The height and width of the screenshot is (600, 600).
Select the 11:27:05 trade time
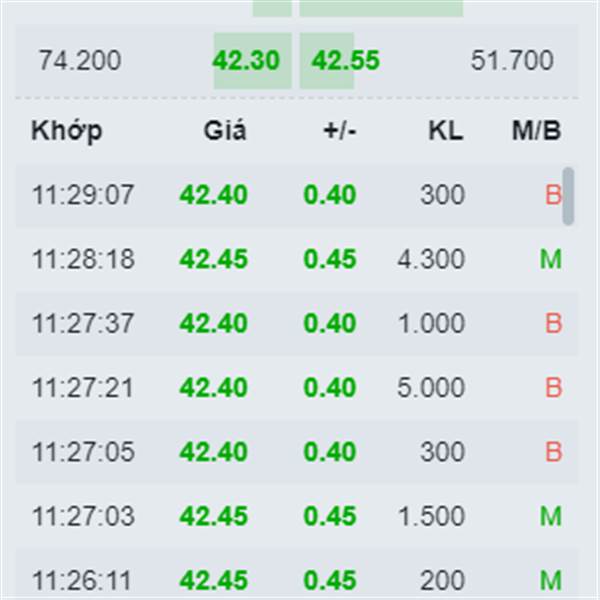[83, 452]
